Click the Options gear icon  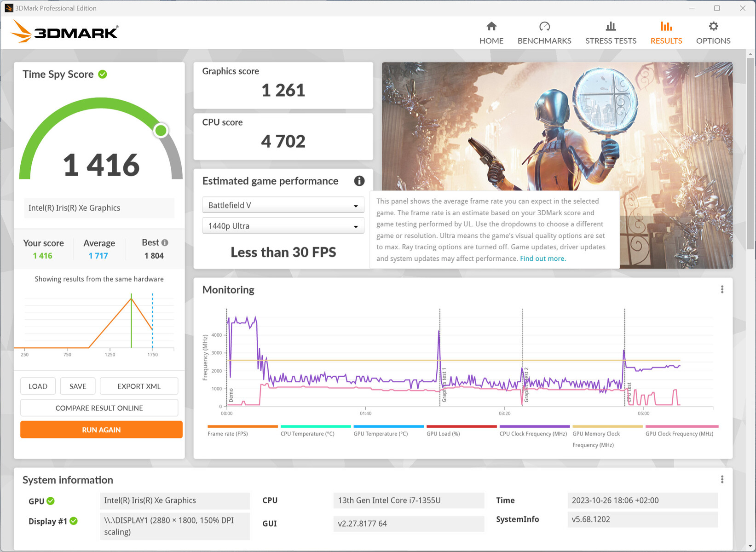[713, 26]
